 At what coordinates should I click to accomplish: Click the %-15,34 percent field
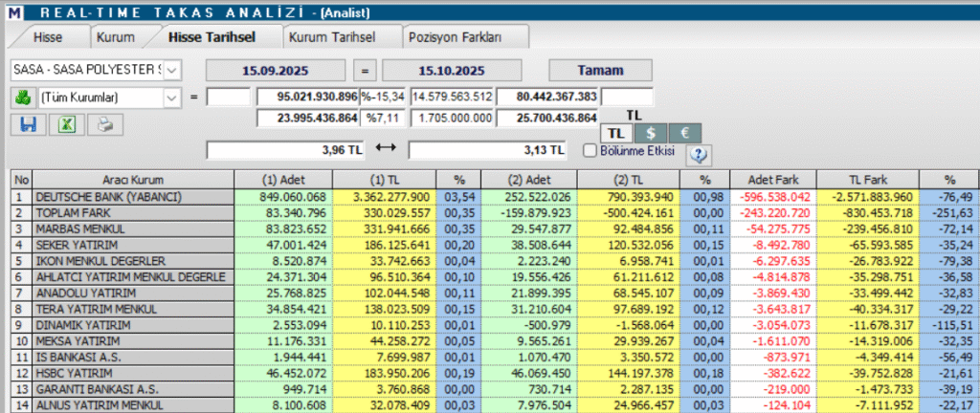[383, 98]
